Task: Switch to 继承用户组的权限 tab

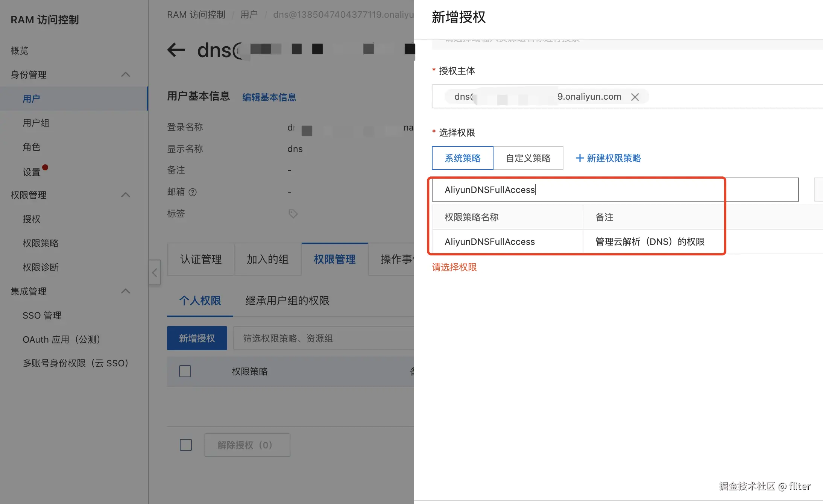Action: 287,301
